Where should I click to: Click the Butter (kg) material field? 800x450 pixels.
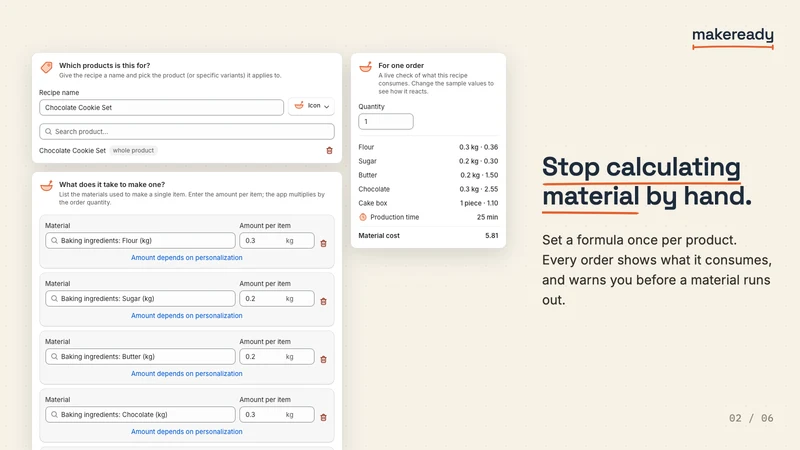140,357
